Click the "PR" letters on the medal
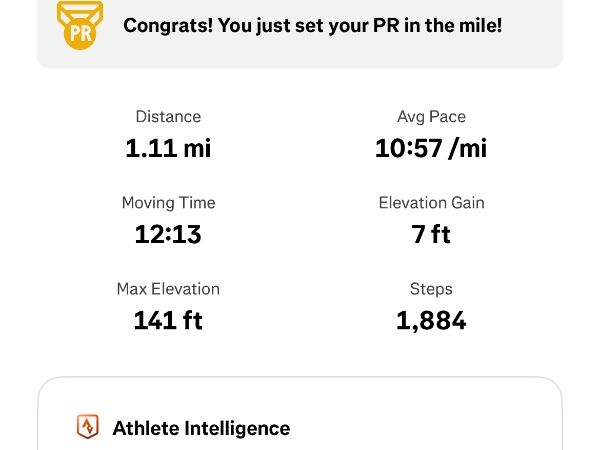600x450 pixels. point(80,32)
